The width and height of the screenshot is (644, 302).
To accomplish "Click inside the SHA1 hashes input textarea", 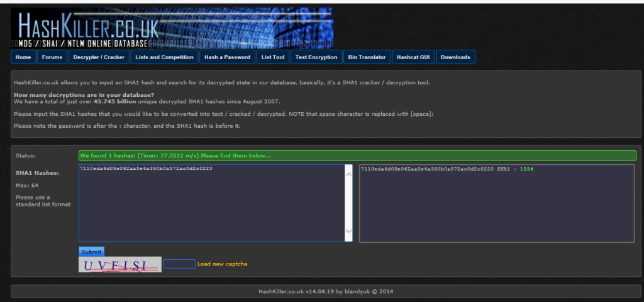I will (x=212, y=203).
